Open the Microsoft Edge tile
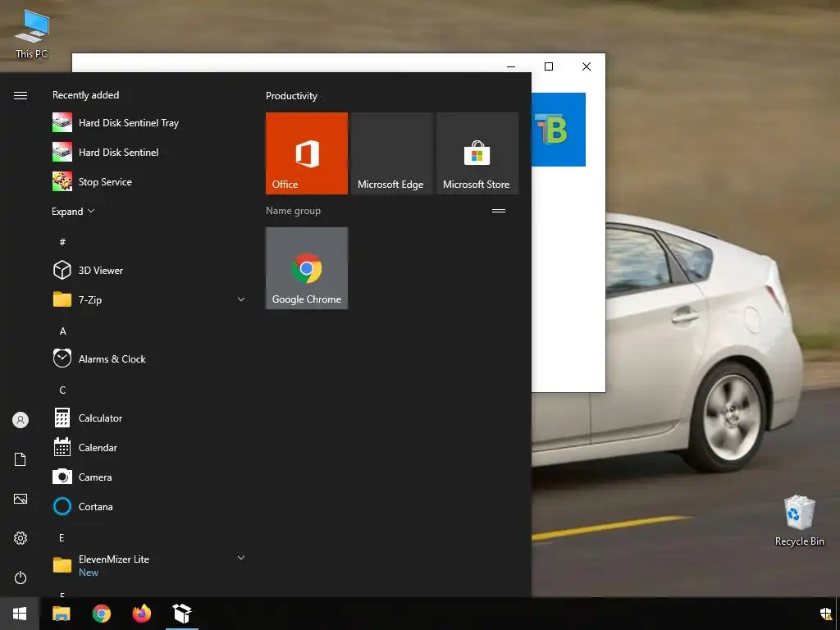The width and height of the screenshot is (840, 630). click(391, 153)
